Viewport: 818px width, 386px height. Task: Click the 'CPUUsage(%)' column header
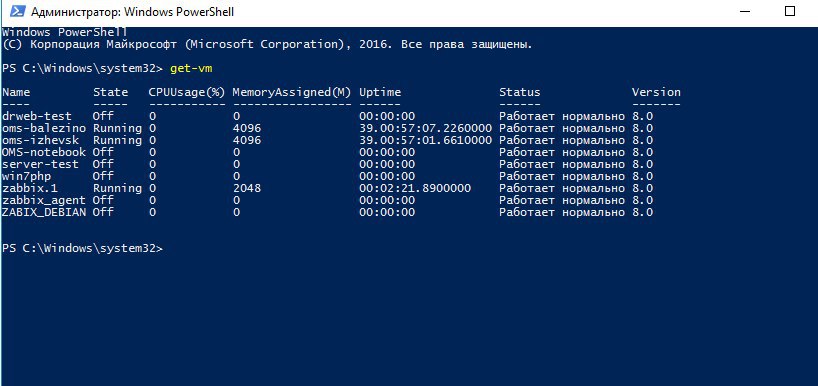coord(187,92)
